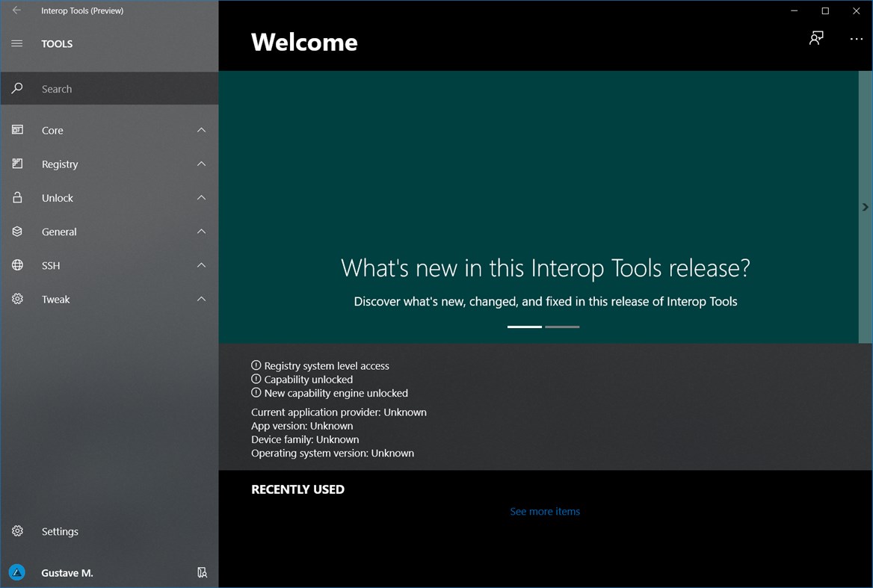Select the SSH menu item

tap(109, 266)
